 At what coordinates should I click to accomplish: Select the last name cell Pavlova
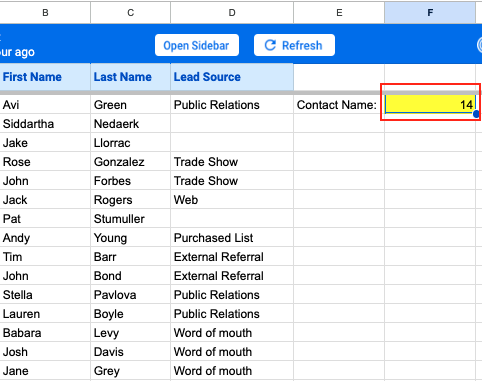pyautogui.click(x=130, y=295)
